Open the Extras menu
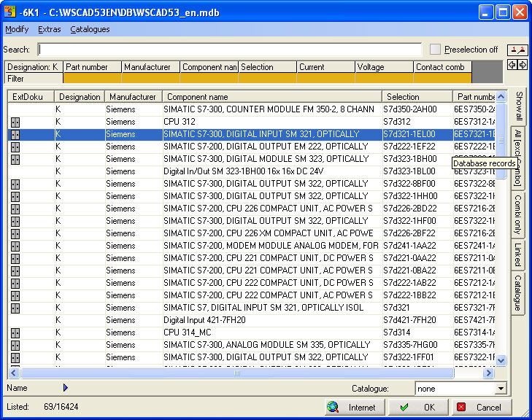 pos(49,29)
